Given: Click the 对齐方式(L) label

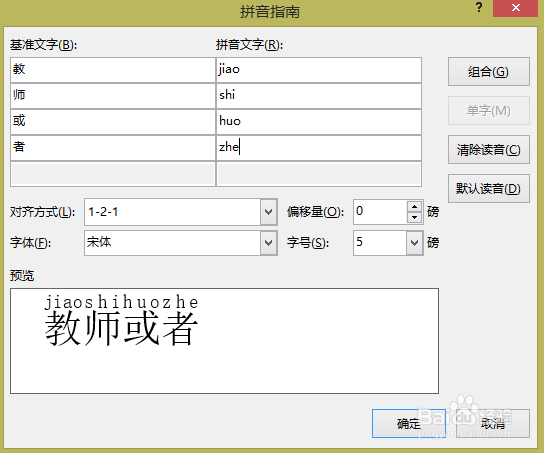Looking at the screenshot, I should (42, 212).
